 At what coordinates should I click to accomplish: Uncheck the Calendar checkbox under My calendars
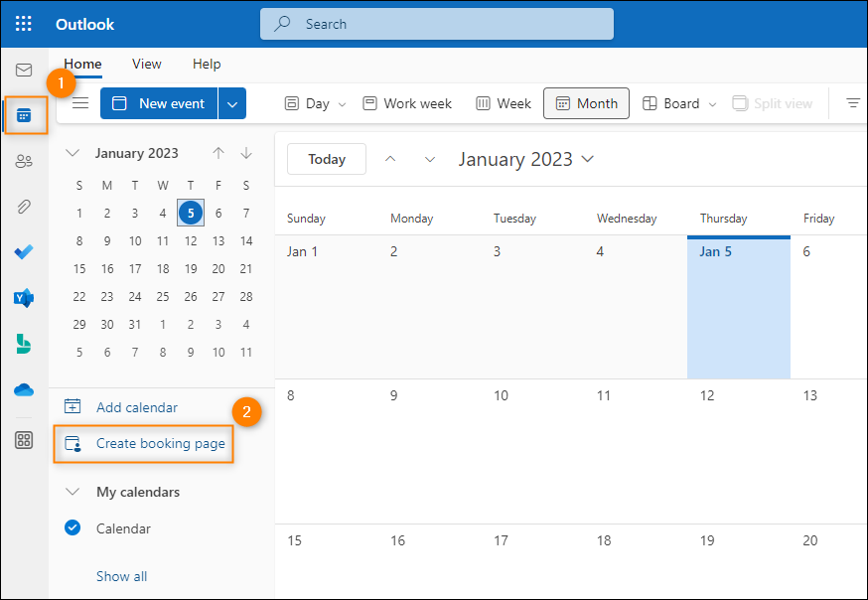tap(72, 528)
